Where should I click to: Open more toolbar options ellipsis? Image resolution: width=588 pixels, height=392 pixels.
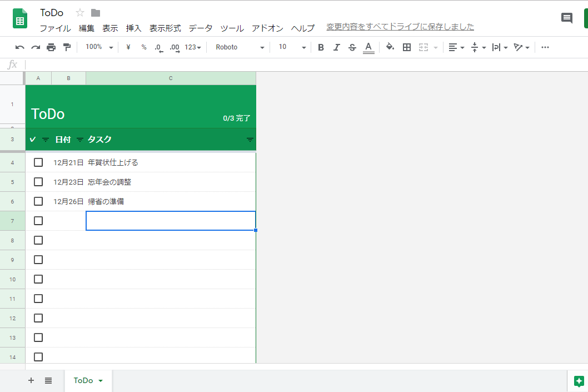(x=545, y=47)
